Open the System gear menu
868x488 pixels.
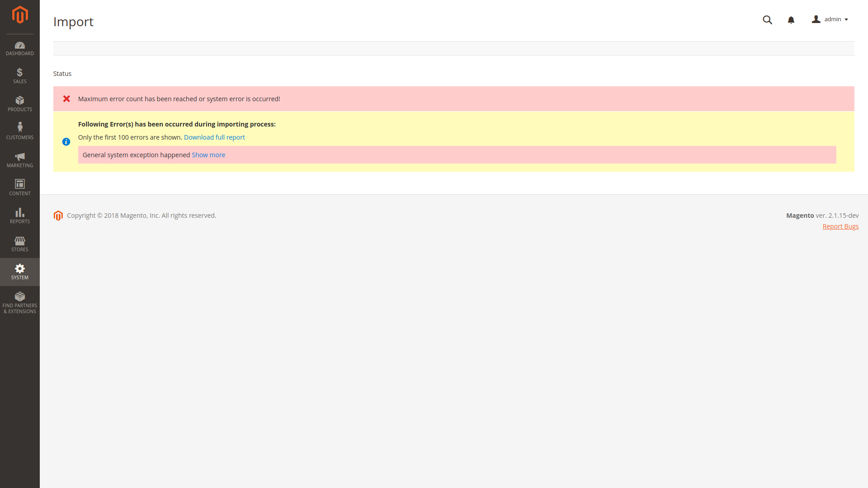point(20,272)
